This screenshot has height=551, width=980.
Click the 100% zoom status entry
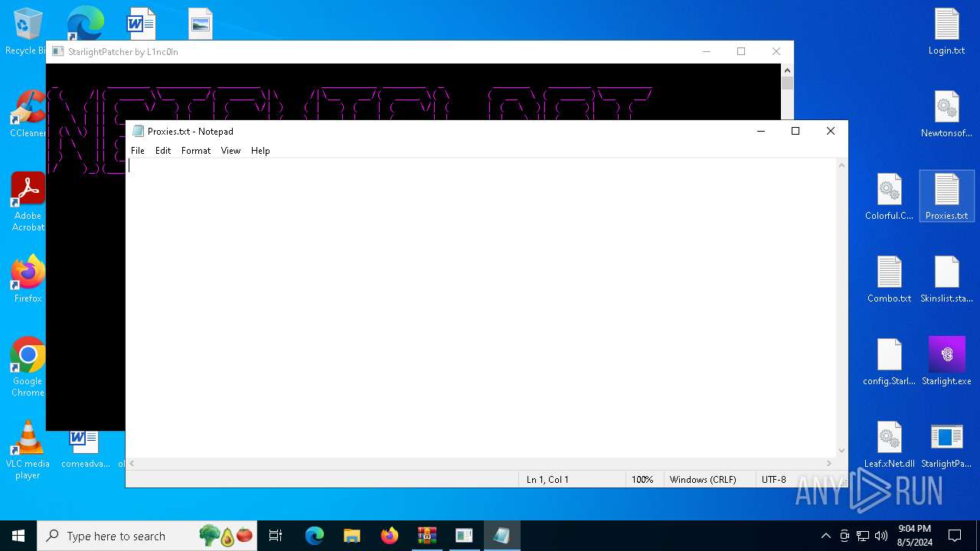(642, 480)
